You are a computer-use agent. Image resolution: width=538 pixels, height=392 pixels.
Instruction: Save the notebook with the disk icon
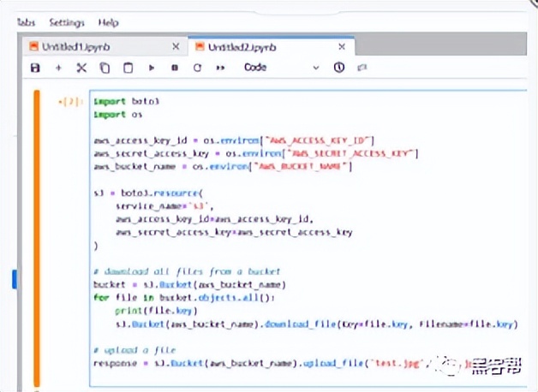coord(35,68)
